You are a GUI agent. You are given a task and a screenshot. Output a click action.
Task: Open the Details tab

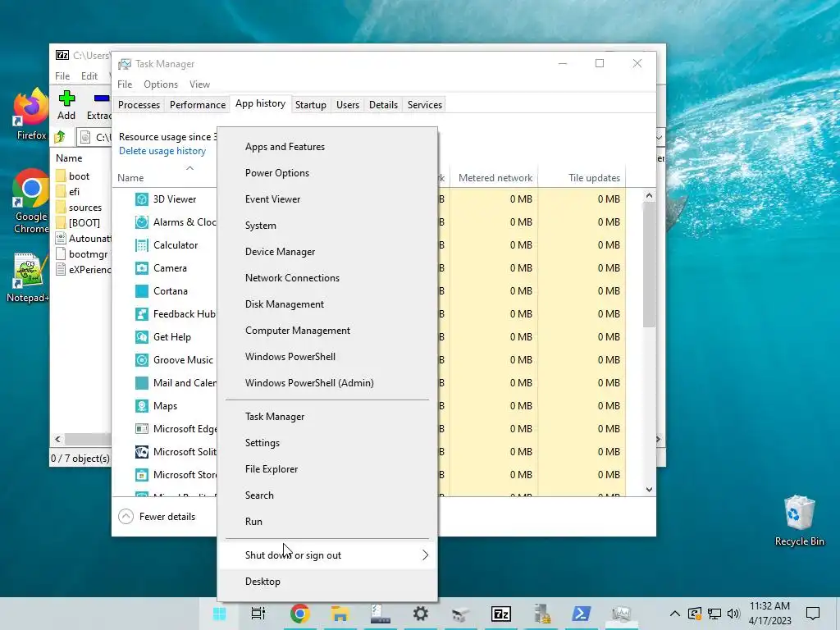[x=384, y=105]
